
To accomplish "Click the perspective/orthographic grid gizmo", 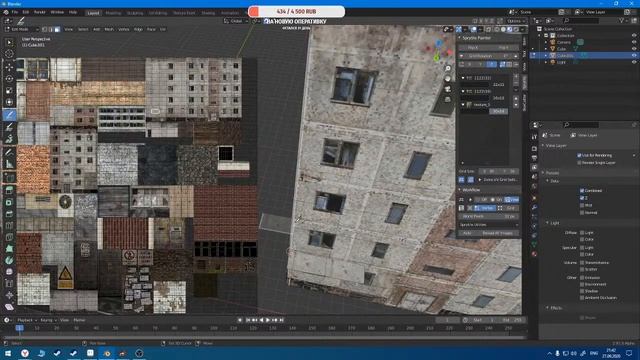I will click(448, 99).
